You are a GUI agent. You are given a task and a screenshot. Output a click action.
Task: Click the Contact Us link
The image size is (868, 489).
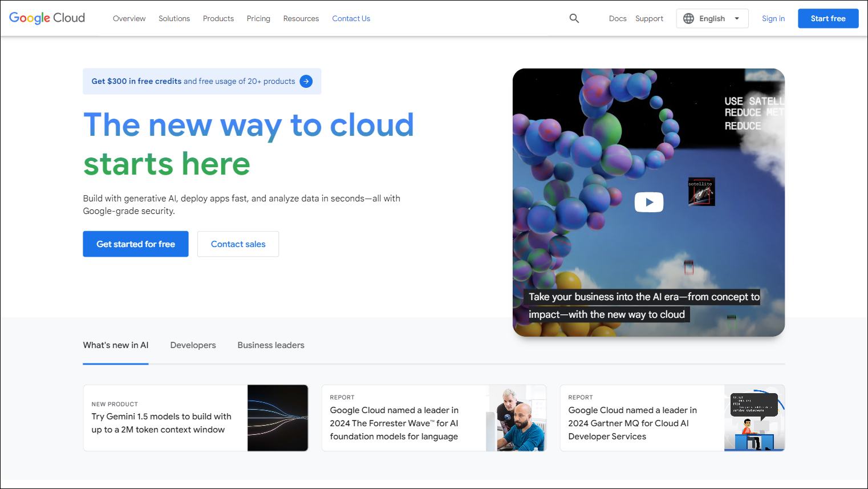coord(351,18)
